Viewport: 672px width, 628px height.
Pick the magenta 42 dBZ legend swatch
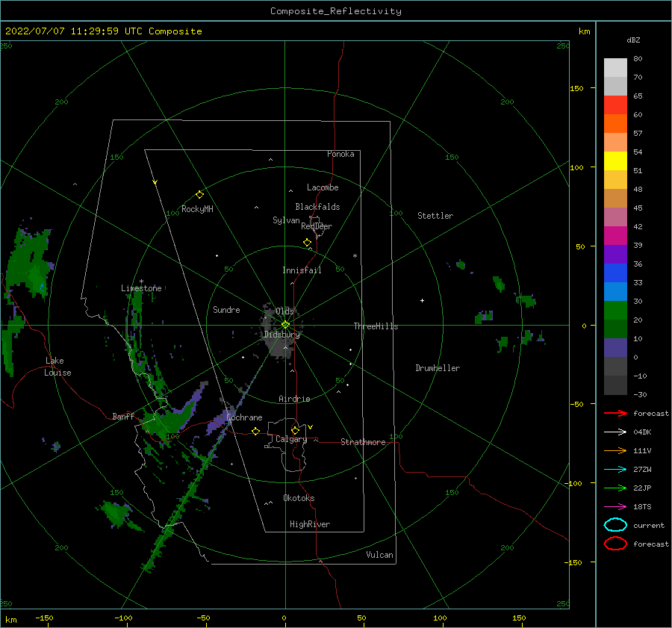[615, 235]
